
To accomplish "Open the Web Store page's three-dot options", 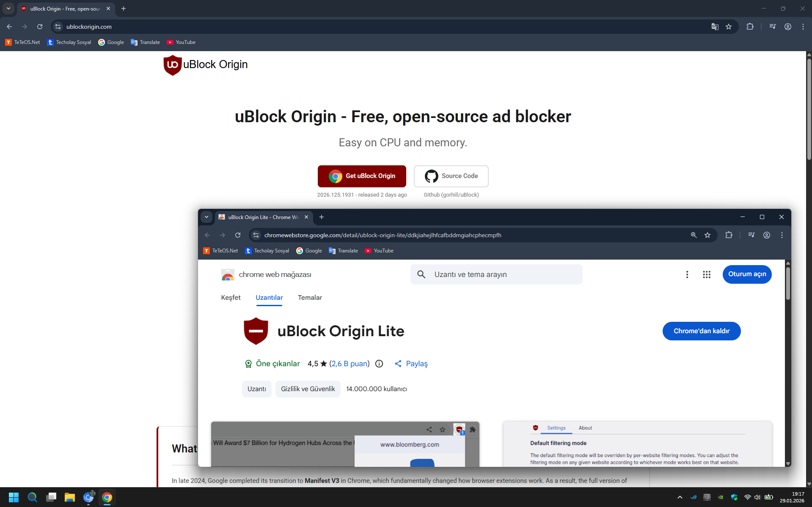I will [x=687, y=274].
